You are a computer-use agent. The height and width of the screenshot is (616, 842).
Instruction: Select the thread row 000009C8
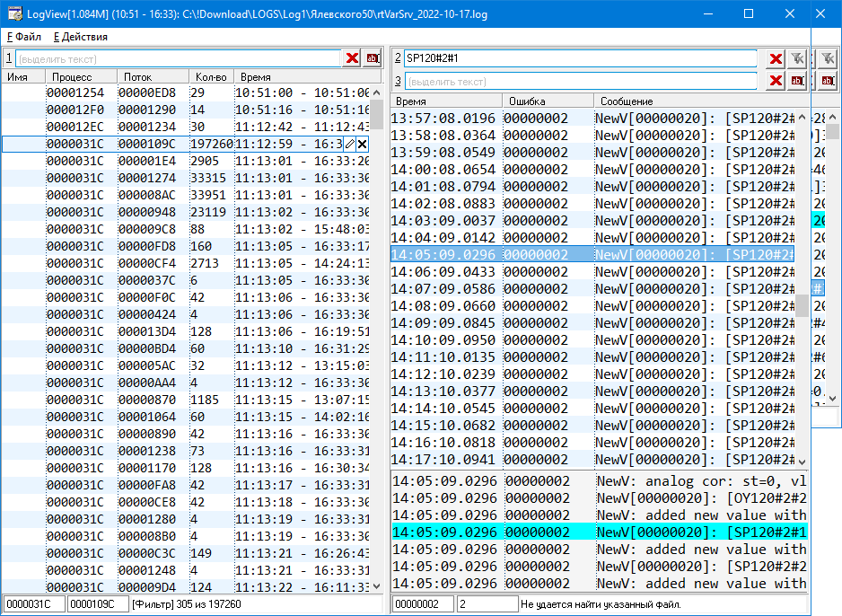pos(186,229)
